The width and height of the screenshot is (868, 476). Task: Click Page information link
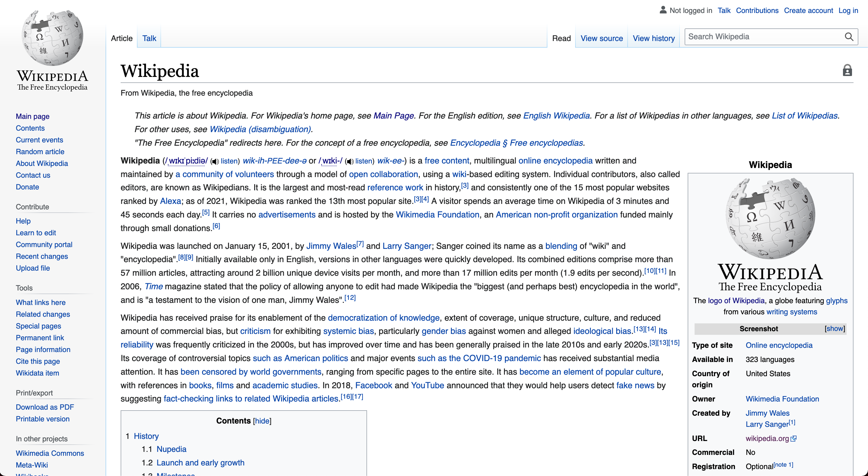43,350
